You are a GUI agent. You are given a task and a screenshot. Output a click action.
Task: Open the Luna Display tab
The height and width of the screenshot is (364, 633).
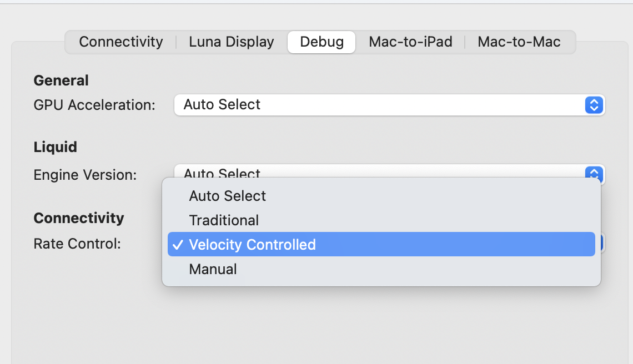[231, 42]
